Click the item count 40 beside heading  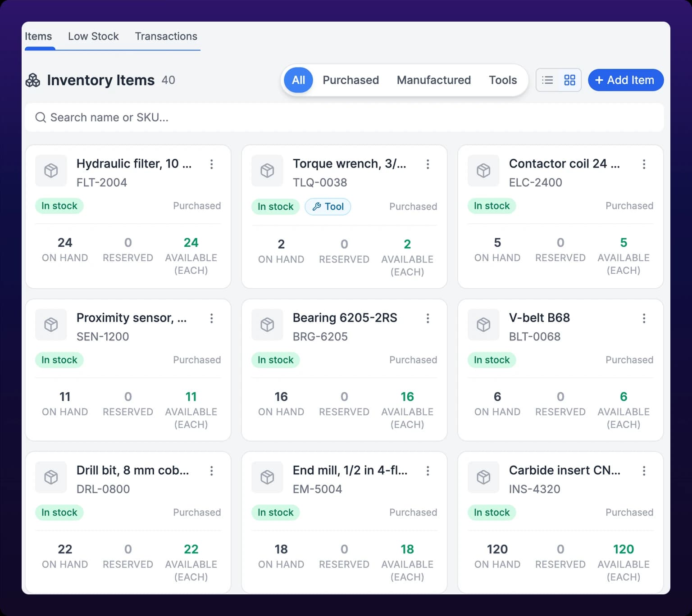point(168,80)
